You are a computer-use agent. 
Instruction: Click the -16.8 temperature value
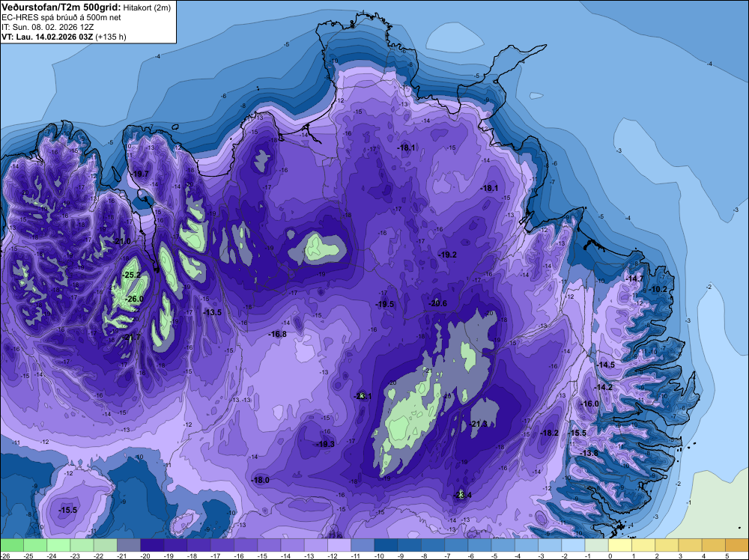click(278, 334)
